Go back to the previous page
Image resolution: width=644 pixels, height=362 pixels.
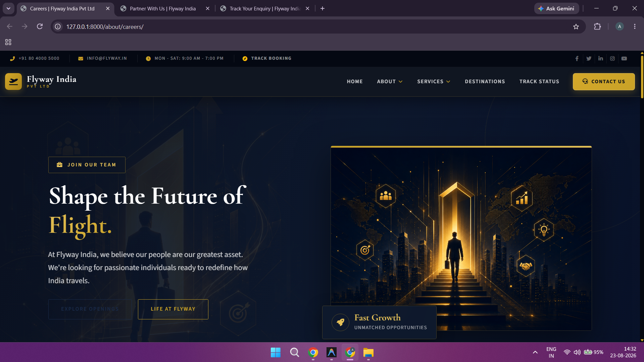point(10,27)
